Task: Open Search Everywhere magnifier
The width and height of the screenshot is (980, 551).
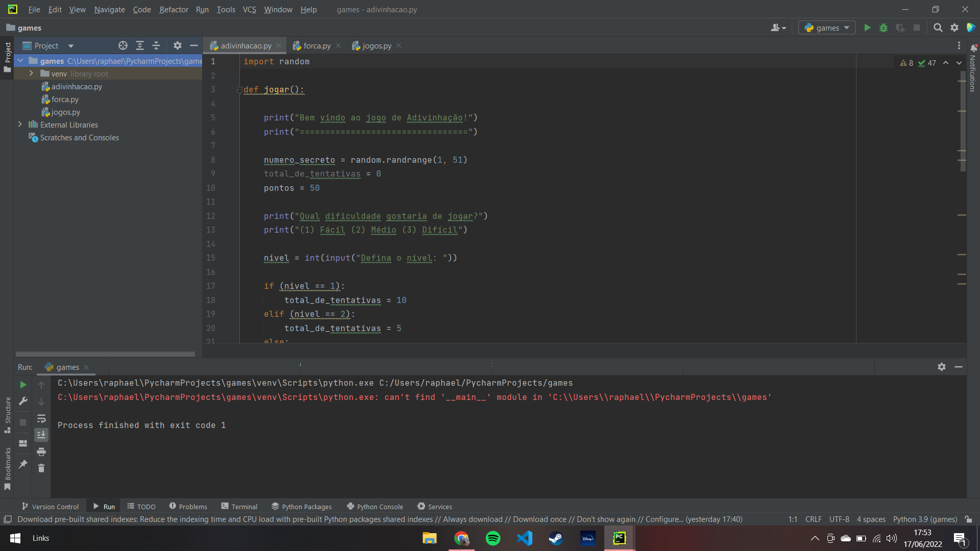Action: [938, 28]
